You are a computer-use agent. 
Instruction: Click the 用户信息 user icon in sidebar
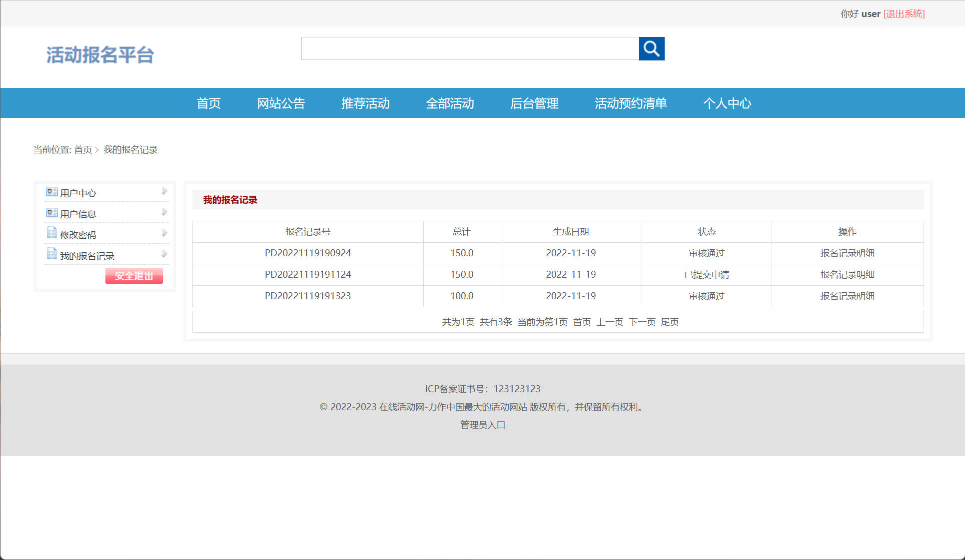click(x=52, y=213)
